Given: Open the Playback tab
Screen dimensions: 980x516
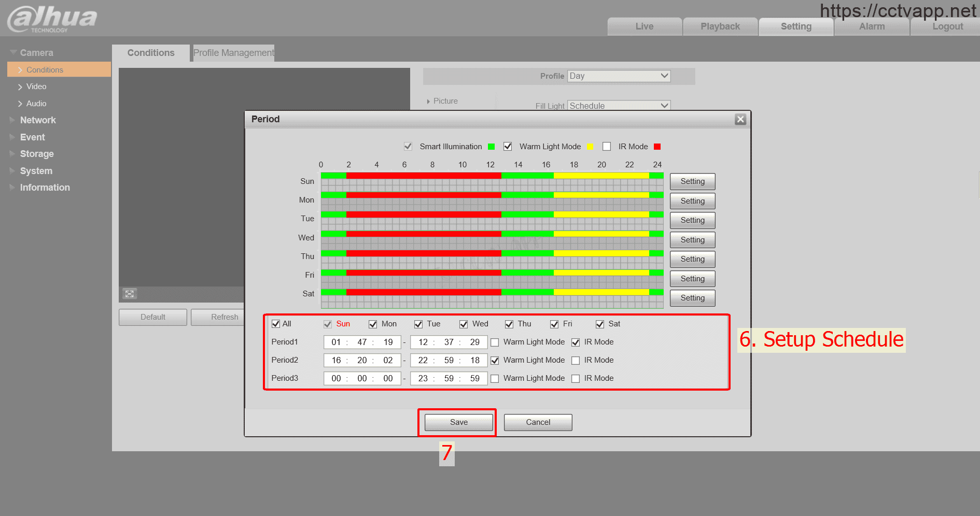Looking at the screenshot, I should [x=720, y=26].
